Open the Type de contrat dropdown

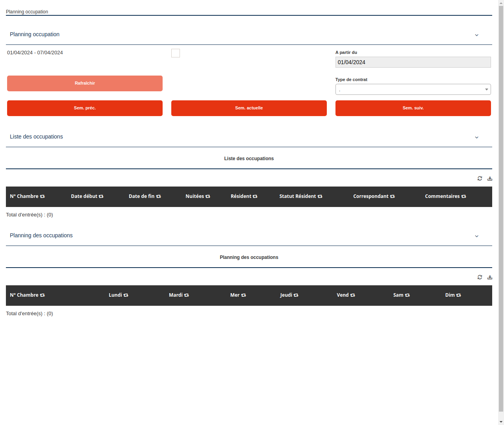pyautogui.click(x=486, y=89)
